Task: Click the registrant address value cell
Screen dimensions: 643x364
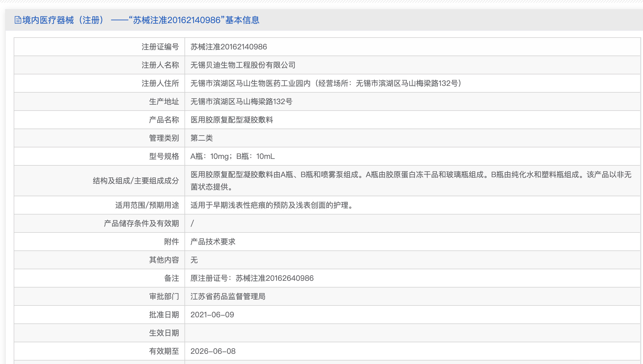Action: [x=326, y=83]
